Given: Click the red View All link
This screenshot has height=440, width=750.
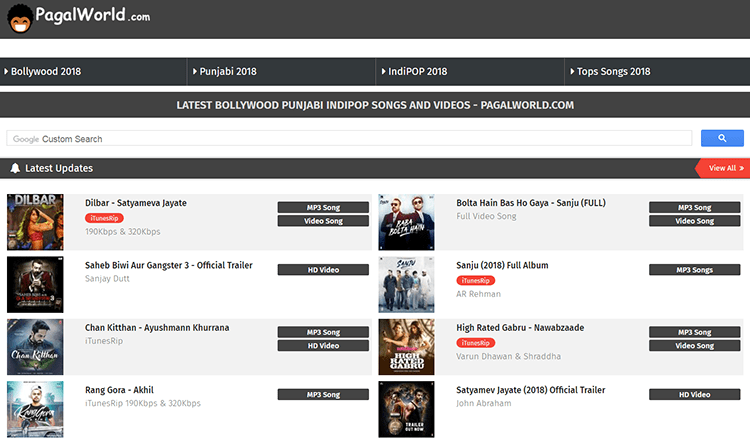Looking at the screenshot, I should tap(723, 168).
